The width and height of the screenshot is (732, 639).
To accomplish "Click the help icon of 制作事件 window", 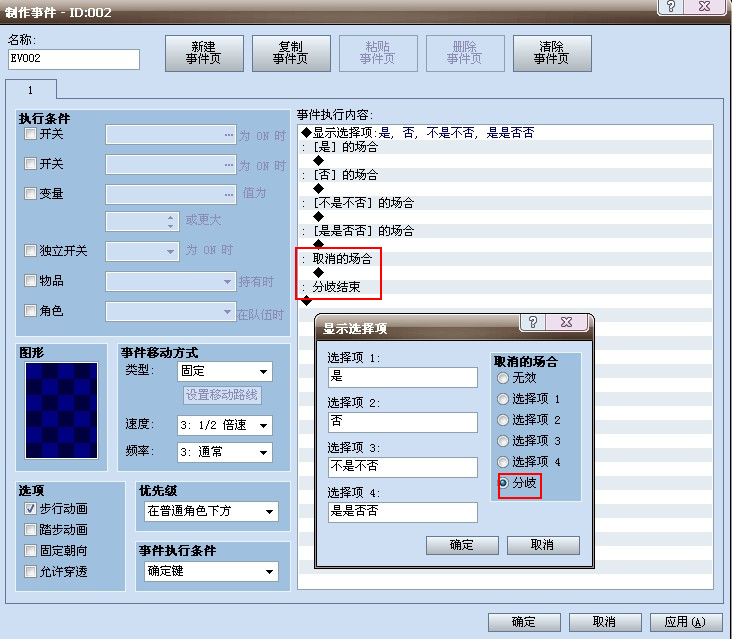I will tap(671, 6).
